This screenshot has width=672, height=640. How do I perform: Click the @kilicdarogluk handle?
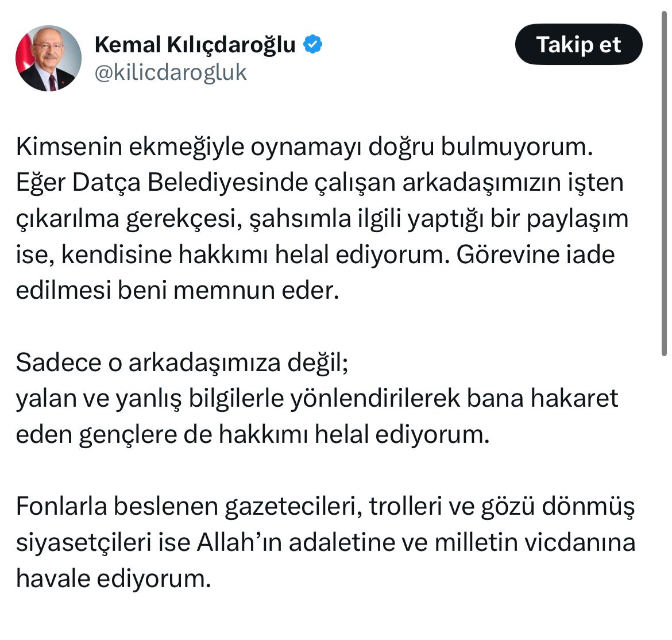click(x=171, y=72)
